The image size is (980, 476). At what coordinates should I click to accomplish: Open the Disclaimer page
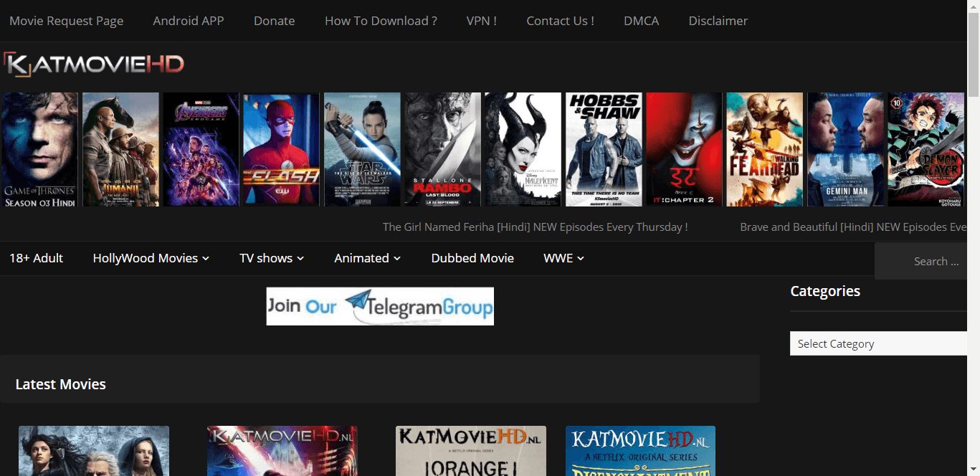(x=718, y=21)
